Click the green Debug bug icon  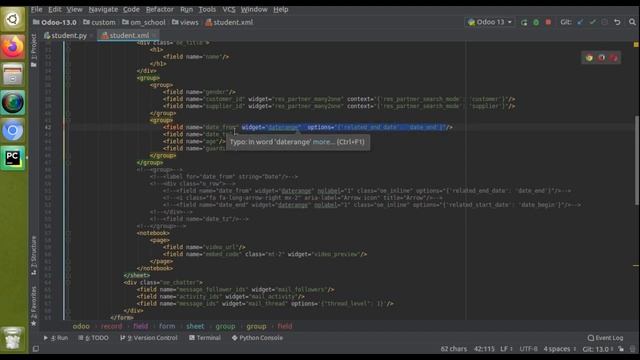[x=536, y=22]
